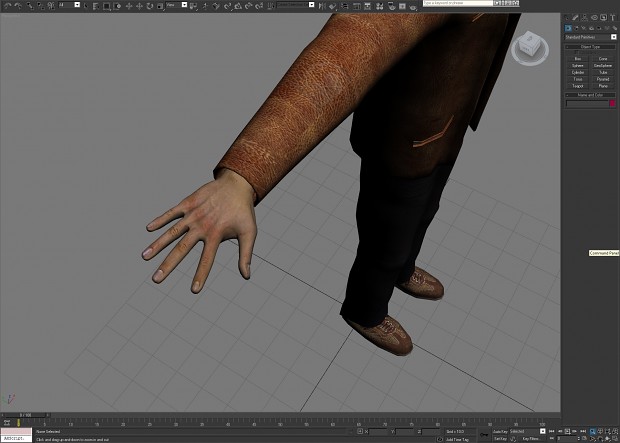Activate the Select Object cursor tool
Image resolution: width=620 pixels, height=443 pixels.
pos(85,6)
